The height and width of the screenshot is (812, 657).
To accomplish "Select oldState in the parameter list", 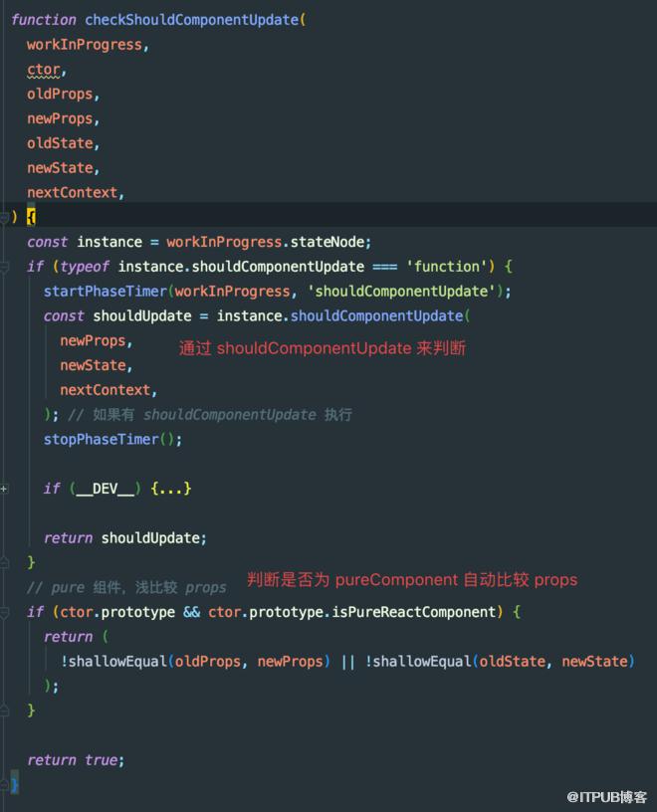I will click(x=60, y=143).
